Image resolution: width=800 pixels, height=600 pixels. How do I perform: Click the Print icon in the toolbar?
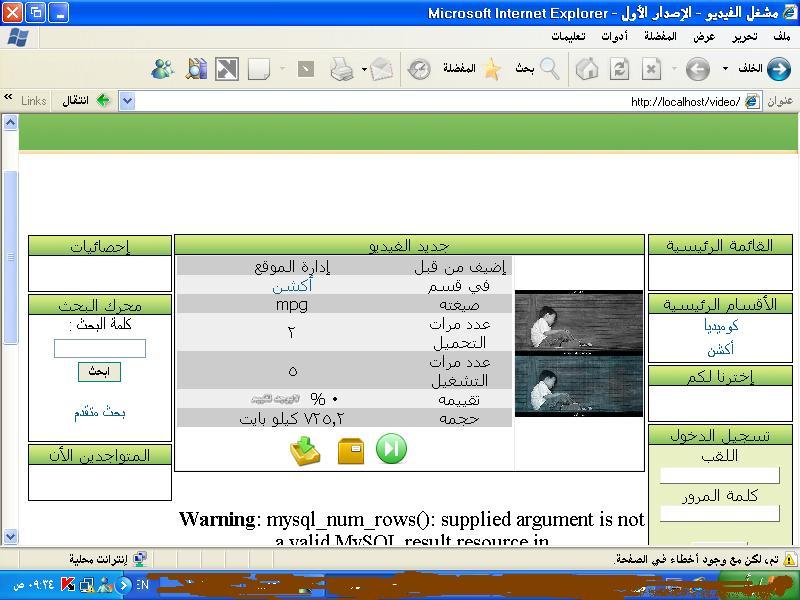click(x=342, y=68)
